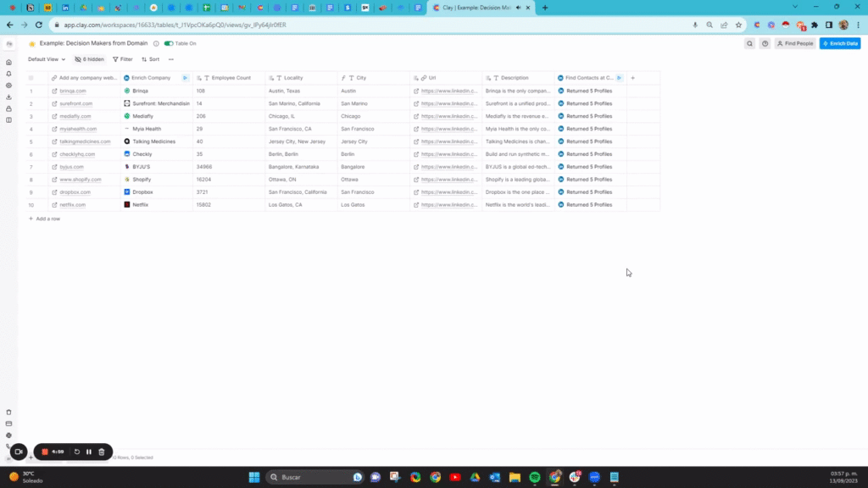868x488 pixels.
Task: Click the Enrich Data button
Action: [x=839, y=43]
